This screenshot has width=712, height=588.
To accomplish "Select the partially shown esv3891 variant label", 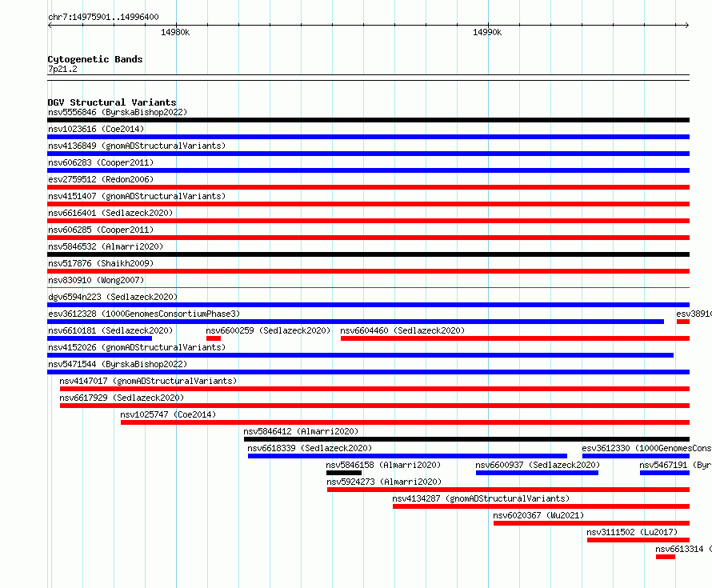I will click(694, 314).
